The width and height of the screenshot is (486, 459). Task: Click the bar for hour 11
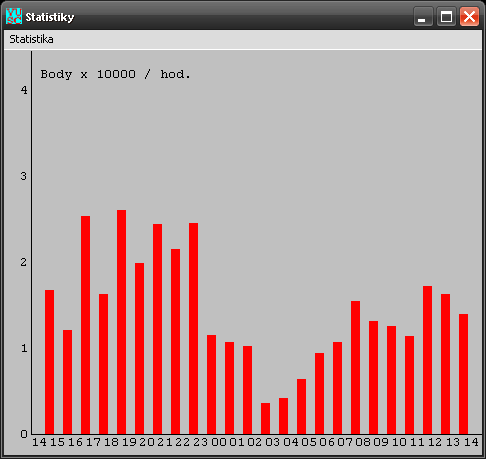427,360
